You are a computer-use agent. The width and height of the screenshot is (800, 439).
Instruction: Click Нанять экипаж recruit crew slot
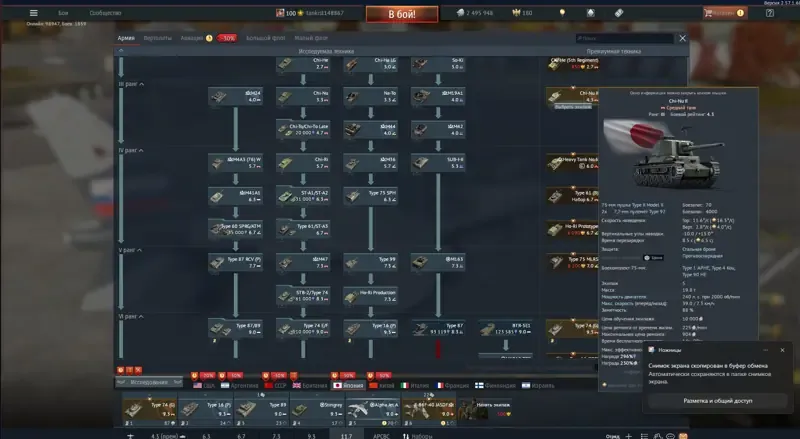485,411
